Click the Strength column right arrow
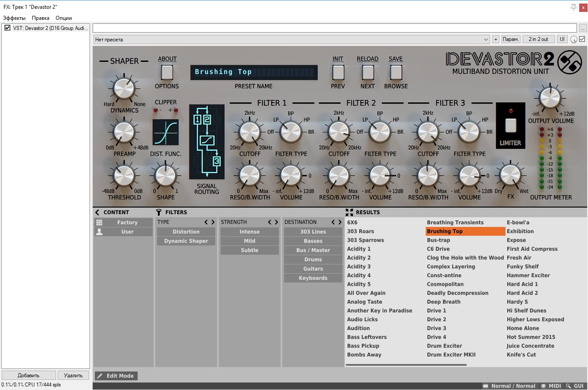Image resolution: width=588 pixels, height=390 pixels. click(x=276, y=222)
